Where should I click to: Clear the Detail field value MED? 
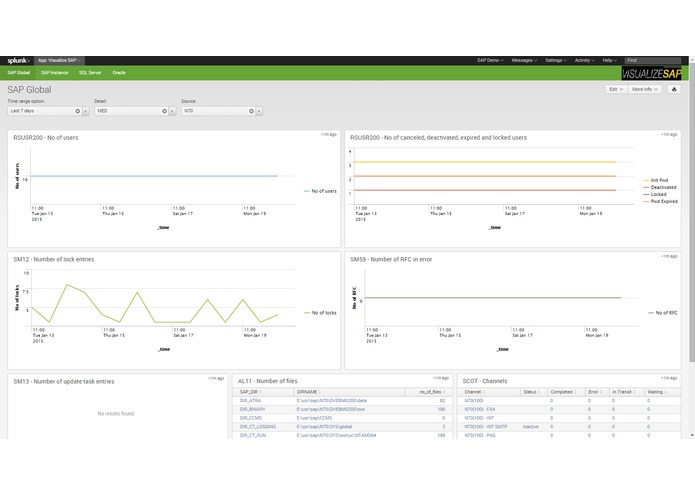(x=164, y=111)
